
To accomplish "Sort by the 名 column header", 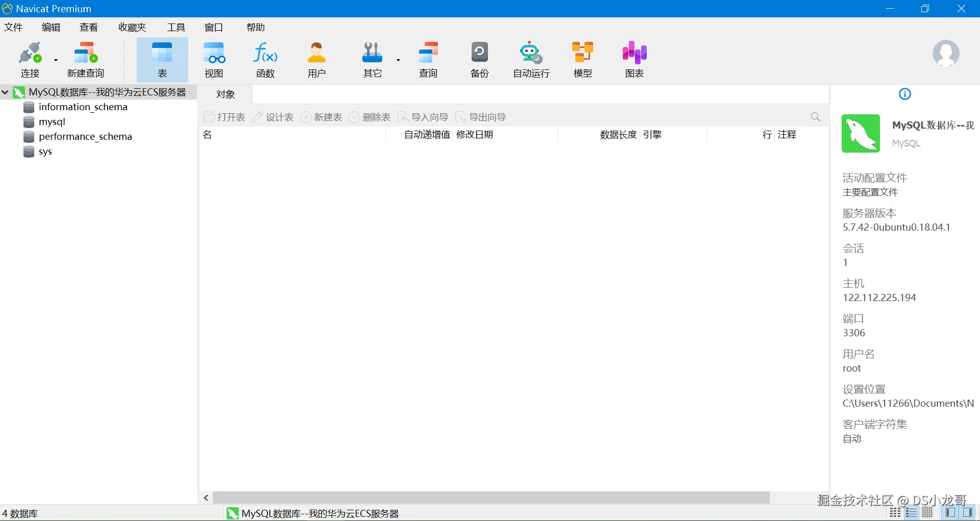I will pyautogui.click(x=292, y=135).
